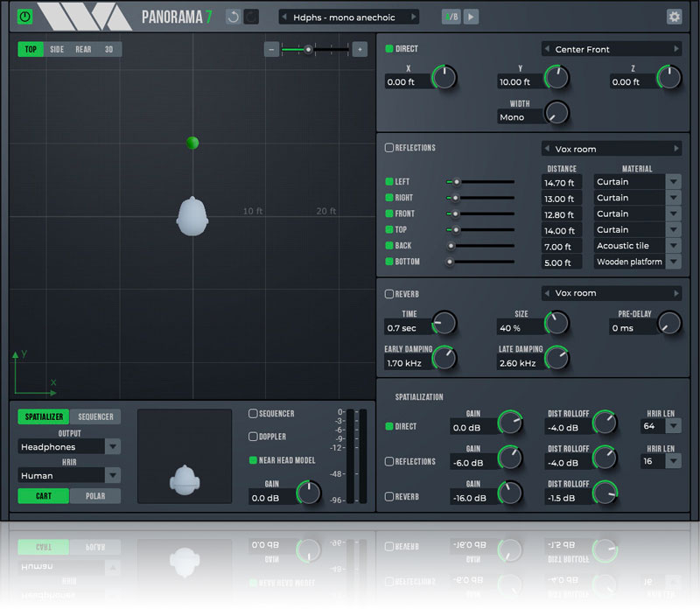Viewport: 700px width, 609px height.
Task: Select Cart coordinate mode
Action: click(x=43, y=496)
